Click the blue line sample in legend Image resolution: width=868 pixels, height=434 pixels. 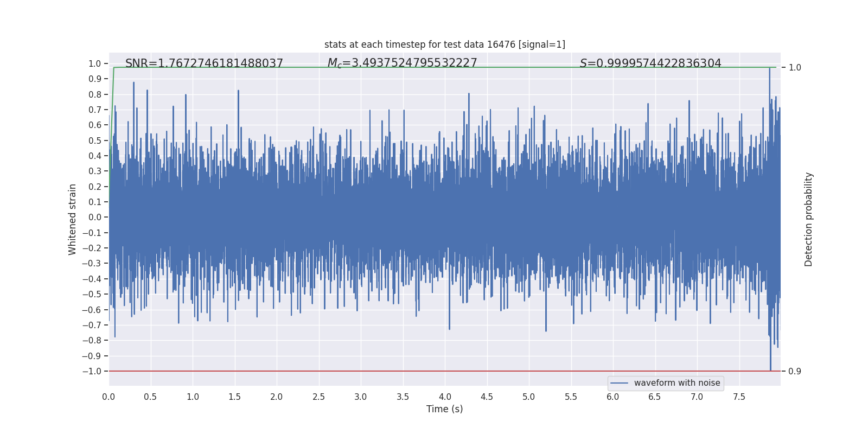pos(619,383)
